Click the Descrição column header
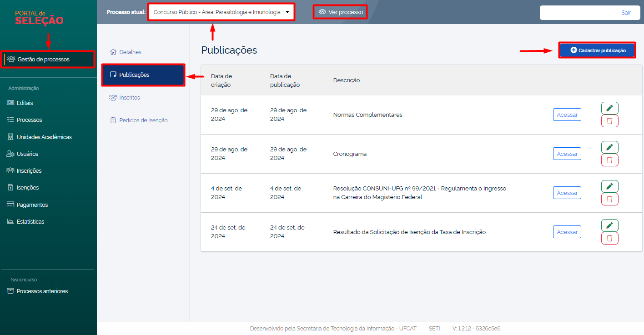 347,80
